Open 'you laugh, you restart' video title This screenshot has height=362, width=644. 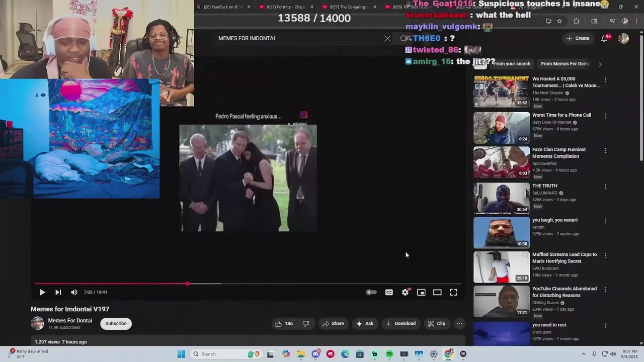pyautogui.click(x=555, y=220)
